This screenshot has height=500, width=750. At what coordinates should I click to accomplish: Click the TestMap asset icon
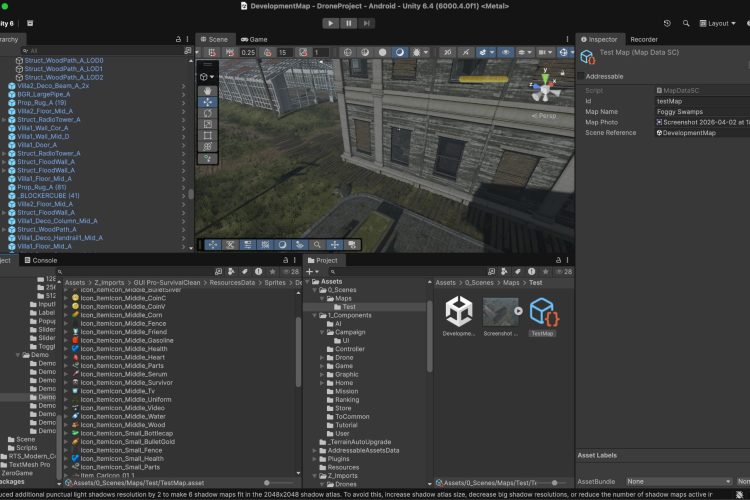click(542, 313)
